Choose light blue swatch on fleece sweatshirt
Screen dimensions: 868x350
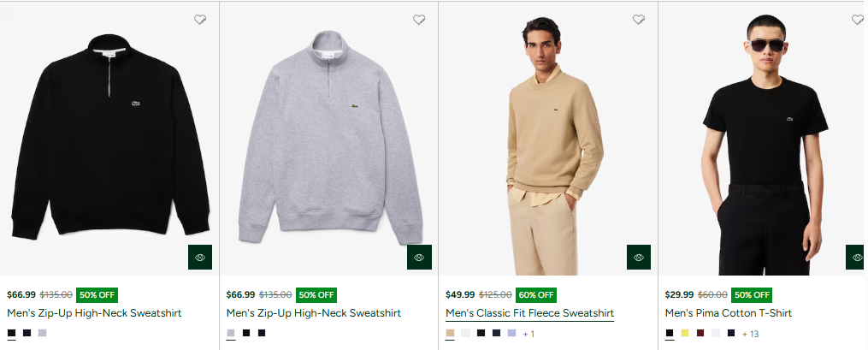click(x=511, y=333)
